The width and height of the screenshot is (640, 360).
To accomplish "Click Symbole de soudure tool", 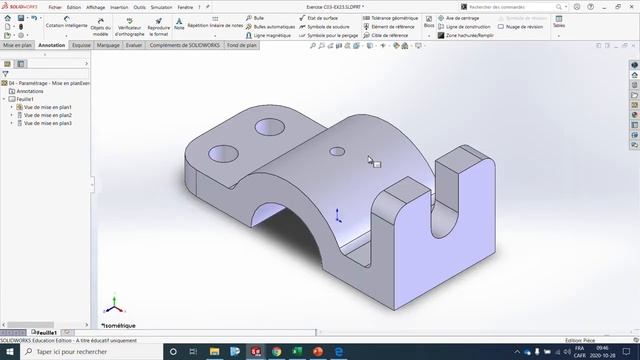I will [x=324, y=27].
